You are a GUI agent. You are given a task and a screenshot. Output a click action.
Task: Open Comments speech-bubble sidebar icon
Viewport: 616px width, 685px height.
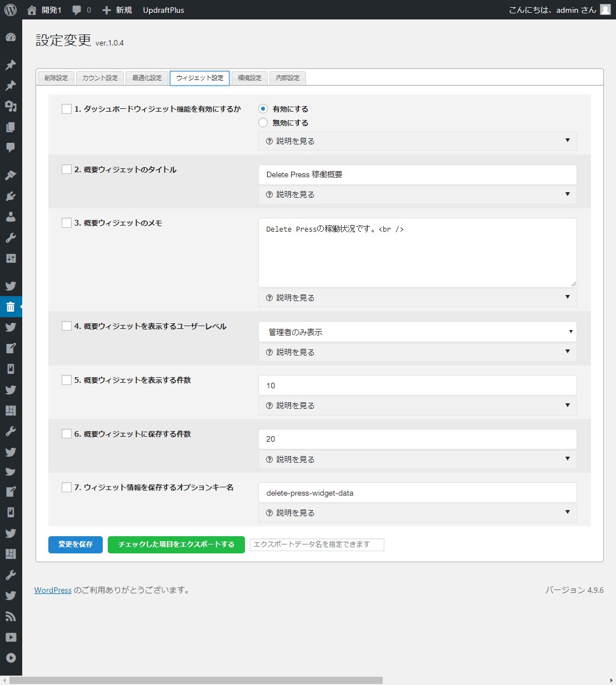tap(11, 148)
